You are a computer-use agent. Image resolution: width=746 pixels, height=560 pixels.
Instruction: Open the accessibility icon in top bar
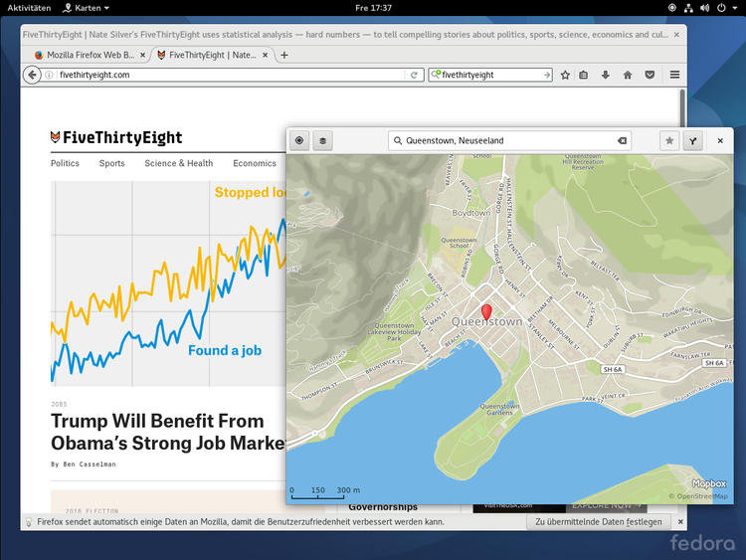click(x=671, y=8)
